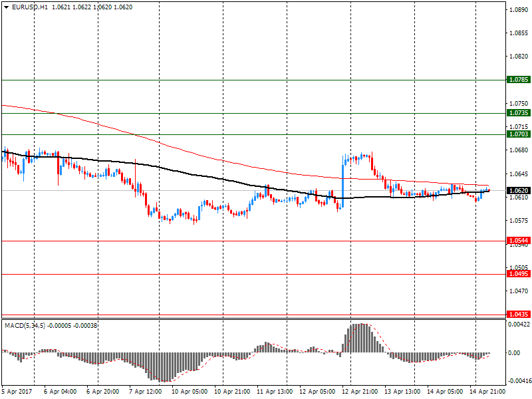Select the 1.0703 green resistance level label
The height and width of the screenshot is (399, 532).
[x=519, y=134]
